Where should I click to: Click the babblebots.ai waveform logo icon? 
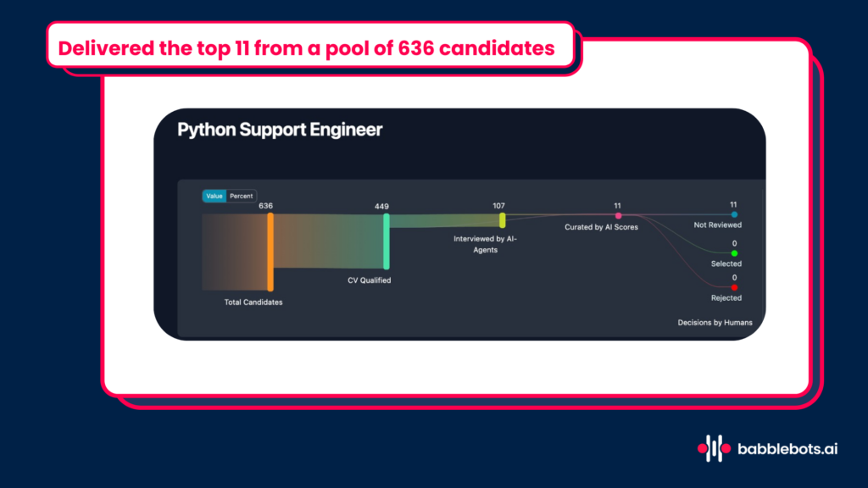pos(714,448)
